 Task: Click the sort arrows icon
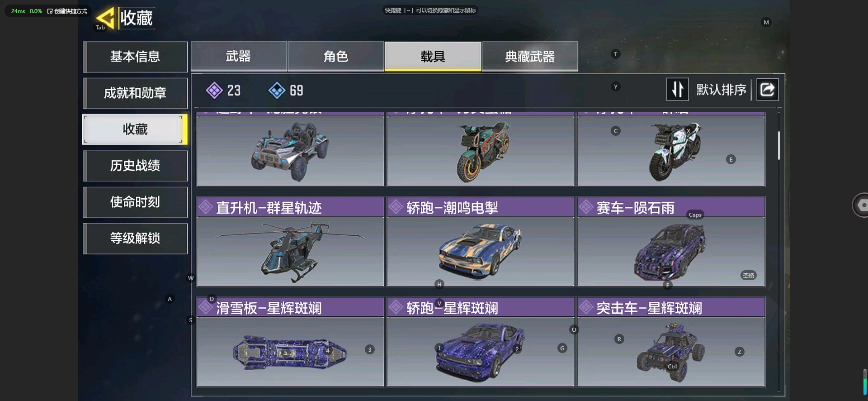pyautogui.click(x=677, y=89)
